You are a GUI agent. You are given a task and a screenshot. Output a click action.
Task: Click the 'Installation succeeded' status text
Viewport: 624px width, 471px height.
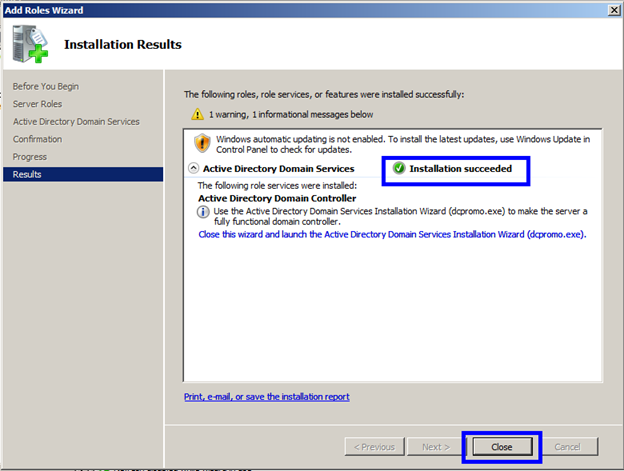coord(460,169)
